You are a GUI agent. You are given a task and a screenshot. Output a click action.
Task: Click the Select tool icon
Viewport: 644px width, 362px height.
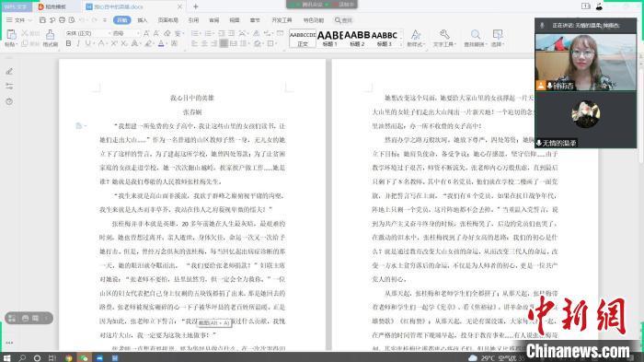(x=498, y=38)
